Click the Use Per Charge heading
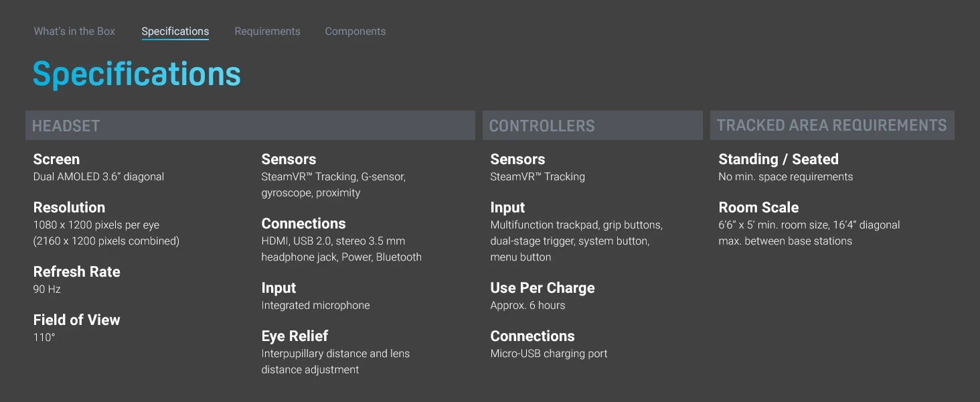 542,288
